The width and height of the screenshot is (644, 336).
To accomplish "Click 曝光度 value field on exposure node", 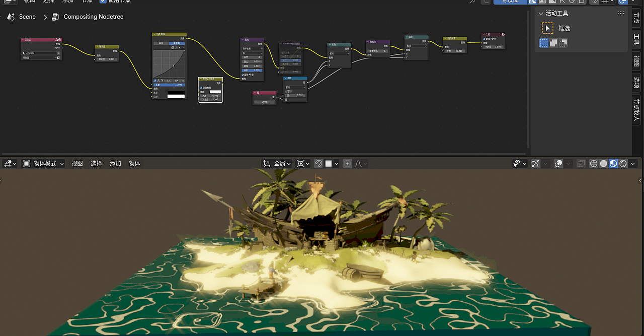I will coord(107,59).
